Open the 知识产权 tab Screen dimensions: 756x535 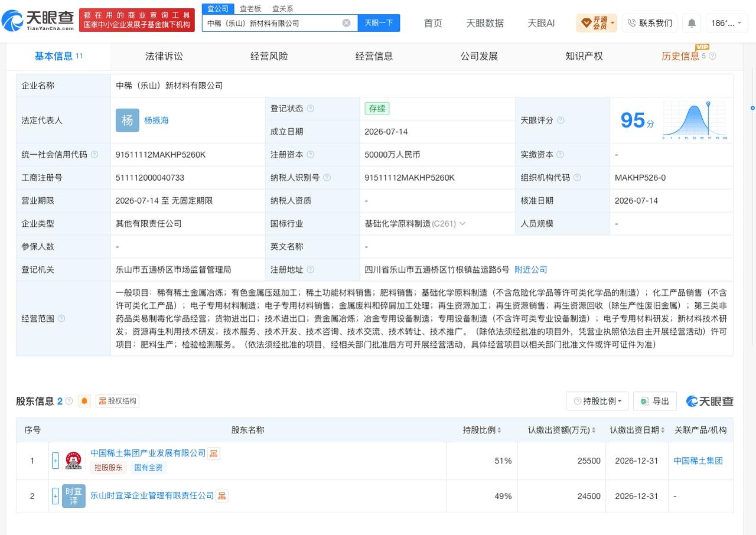(584, 56)
